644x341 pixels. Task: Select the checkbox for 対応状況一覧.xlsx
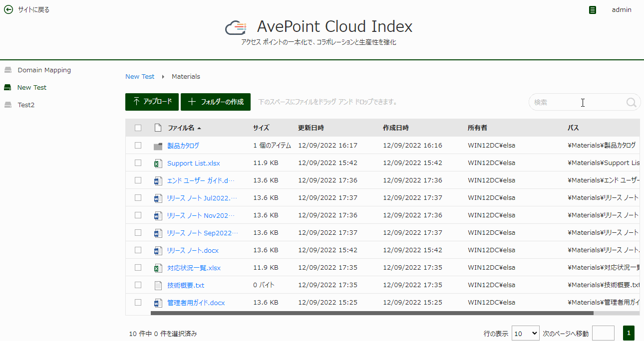(138, 267)
